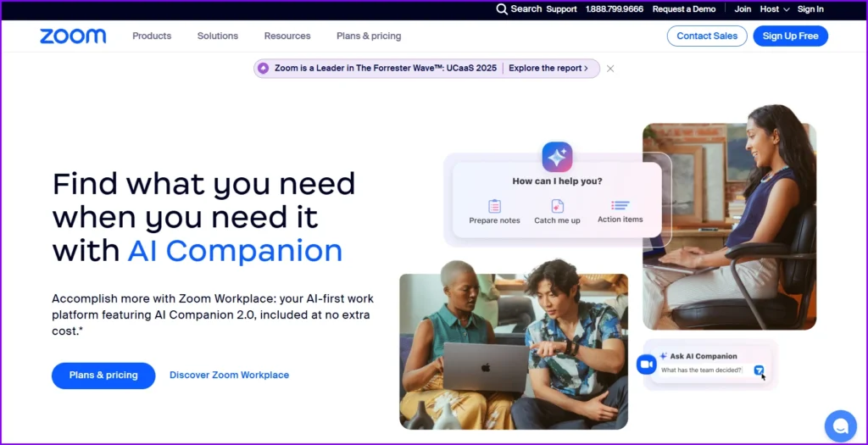Expand the Host dropdown menu
This screenshot has height=445, width=868.
tap(774, 9)
